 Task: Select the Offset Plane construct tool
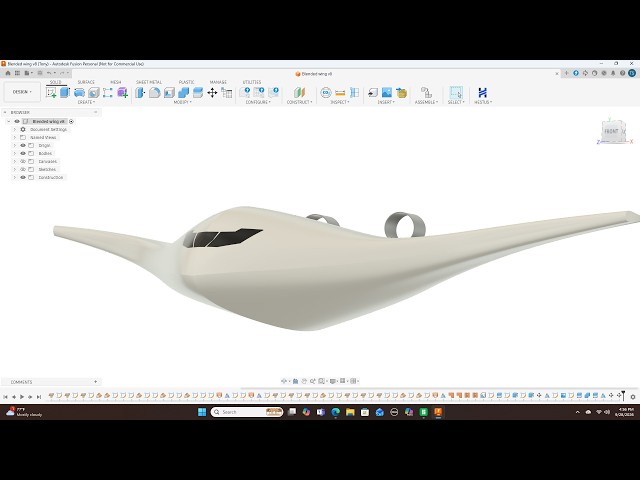pos(299,93)
